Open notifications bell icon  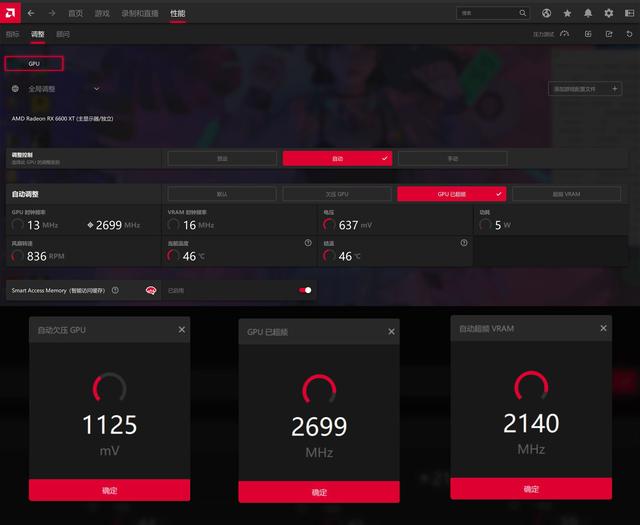pos(588,13)
